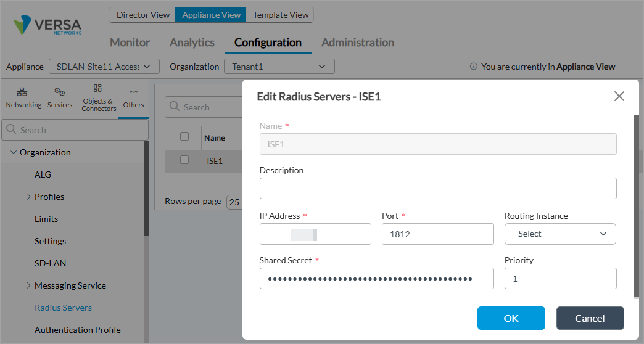Cancel the Radius server edit
Image resolution: width=644 pixels, height=344 pixels.
pos(590,318)
